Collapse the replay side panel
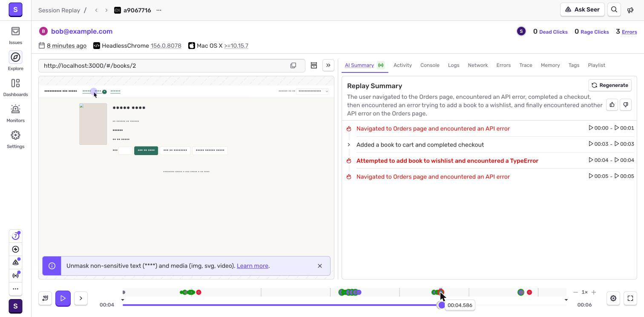The height and width of the screenshot is (317, 644). click(x=328, y=66)
